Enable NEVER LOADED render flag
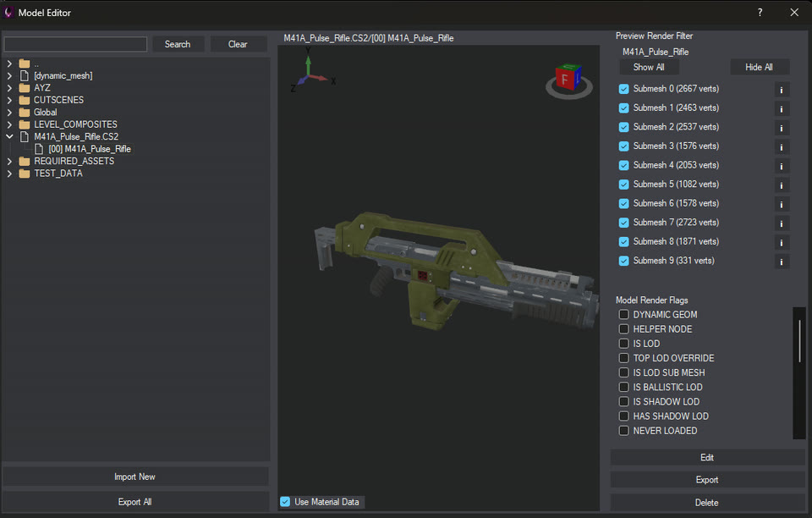The image size is (812, 518). [x=624, y=431]
